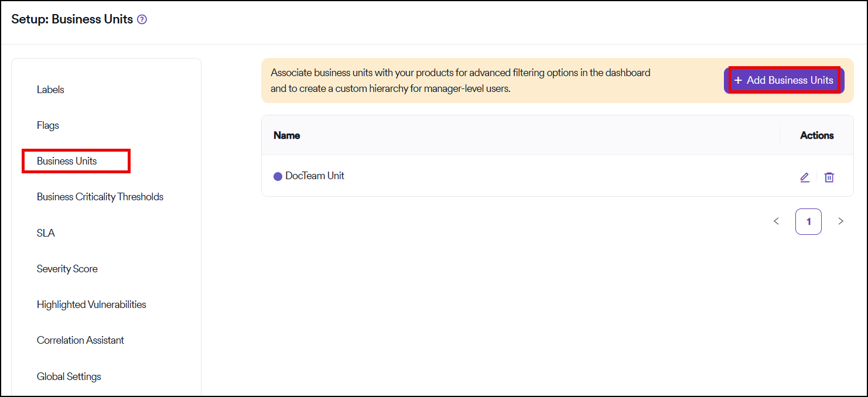The image size is (868, 397).
Task: Click the DocTeam Unit row name
Action: (315, 176)
